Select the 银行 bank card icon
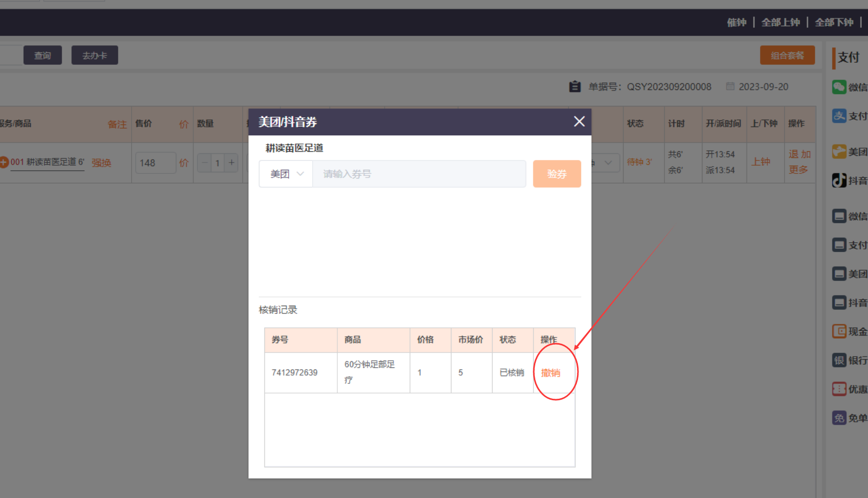 coord(839,360)
